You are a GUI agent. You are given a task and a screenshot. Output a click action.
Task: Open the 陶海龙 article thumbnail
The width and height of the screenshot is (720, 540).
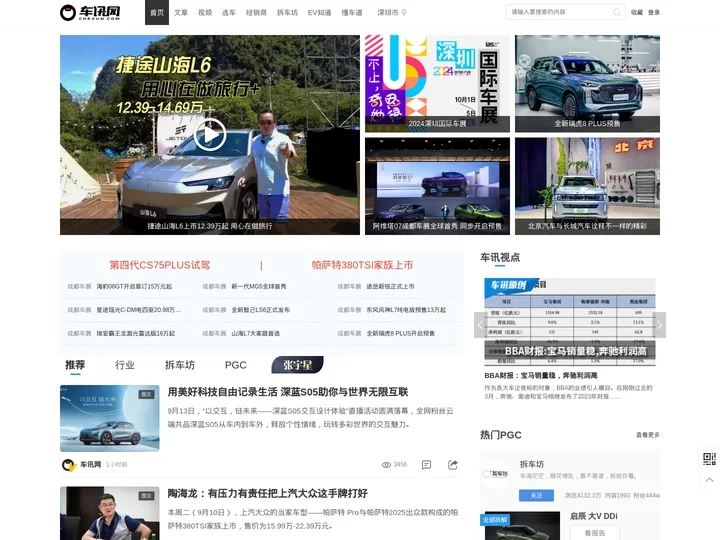(x=110, y=513)
